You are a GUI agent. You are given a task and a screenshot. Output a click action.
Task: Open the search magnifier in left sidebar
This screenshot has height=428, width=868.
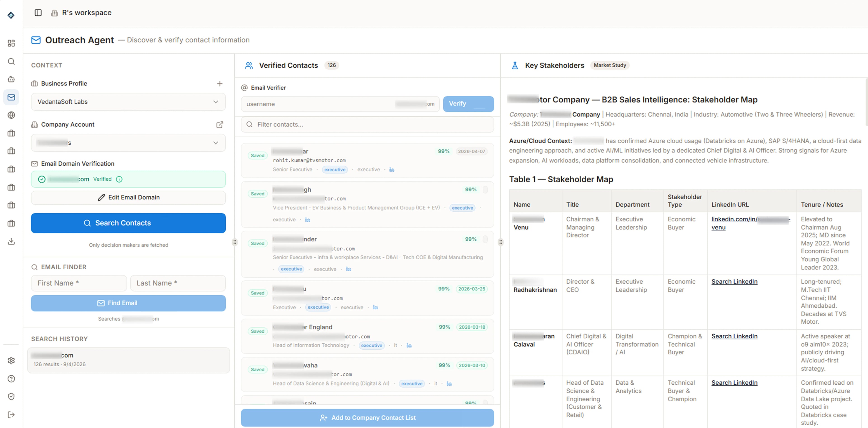pos(11,62)
